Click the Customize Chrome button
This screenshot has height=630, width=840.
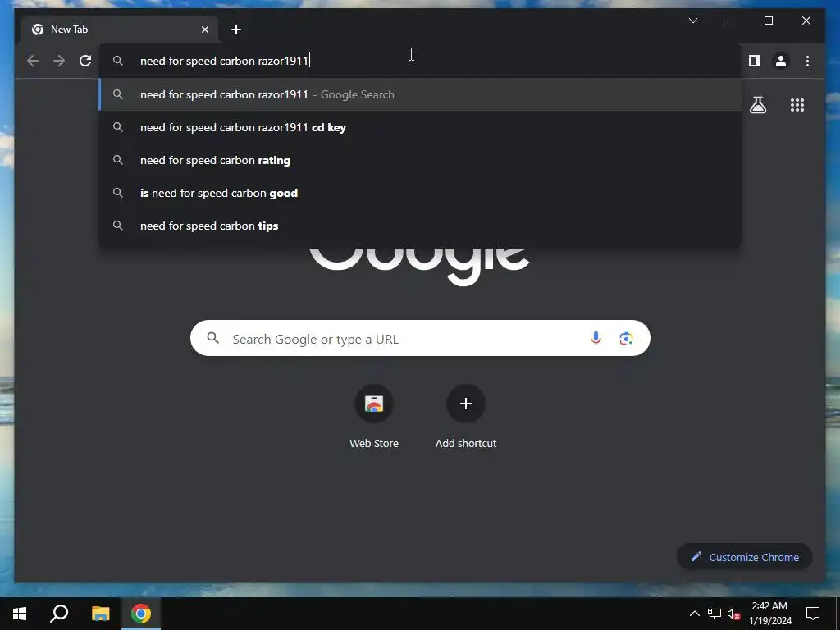[x=745, y=557]
